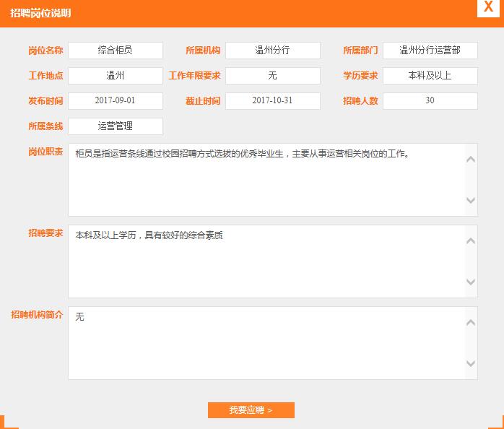The image size is (504, 429).
Task: Select the 所属机构 field showing 温州分行
Action: [x=272, y=51]
